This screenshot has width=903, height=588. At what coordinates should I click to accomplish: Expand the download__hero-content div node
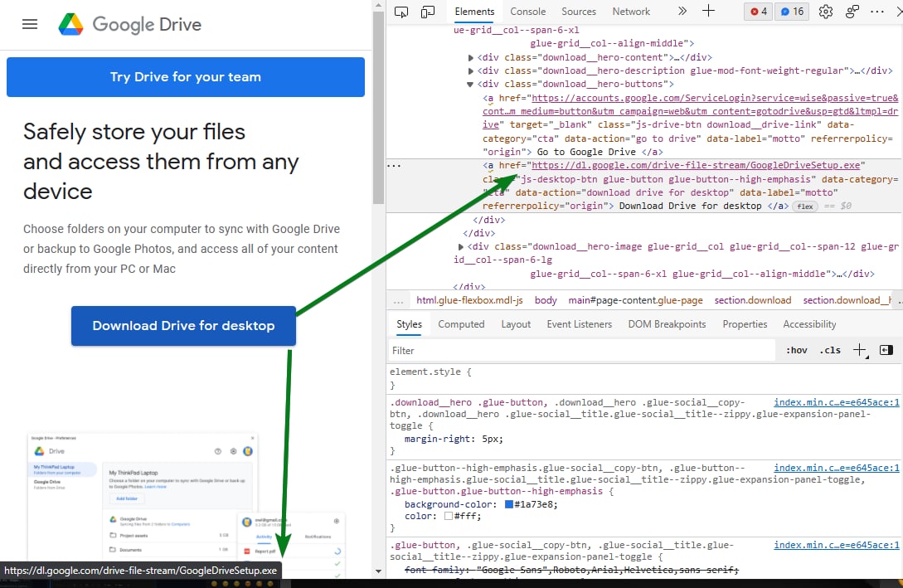coord(470,57)
